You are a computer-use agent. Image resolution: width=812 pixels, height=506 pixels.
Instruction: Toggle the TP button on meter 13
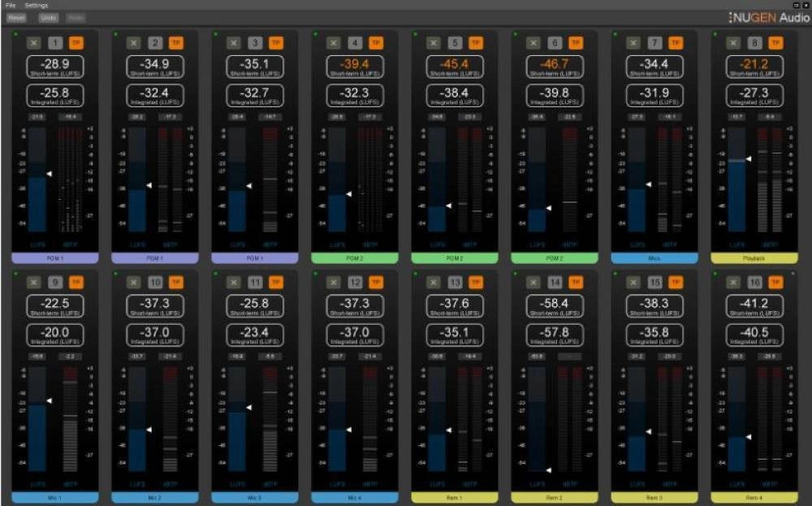tap(477, 283)
